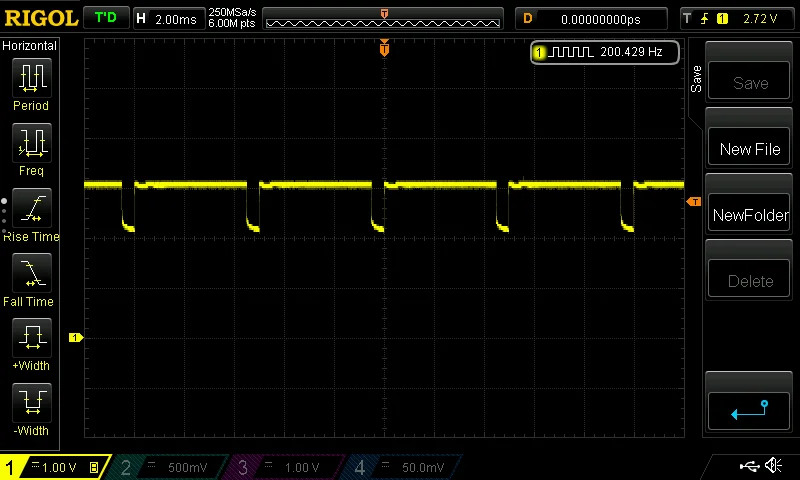
Task: Click the counter square-wave icon
Action: point(571,52)
